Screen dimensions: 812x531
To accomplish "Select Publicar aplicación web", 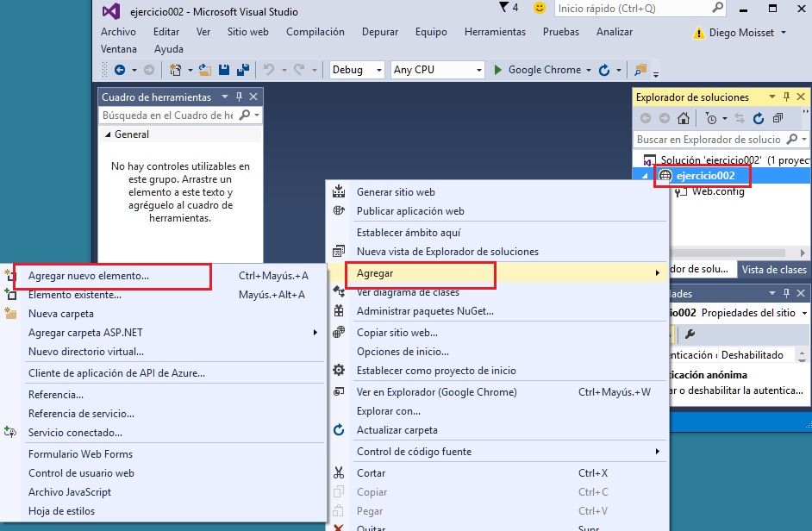I will pos(497,211).
